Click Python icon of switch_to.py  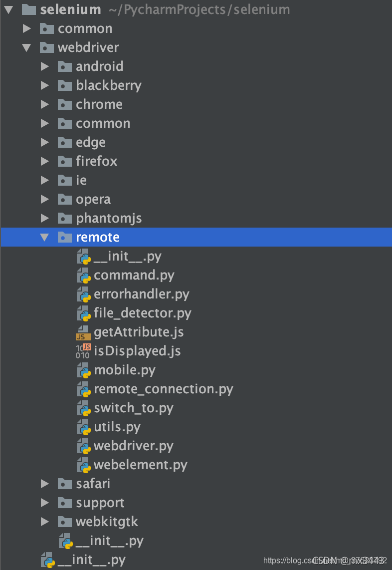coord(84,408)
